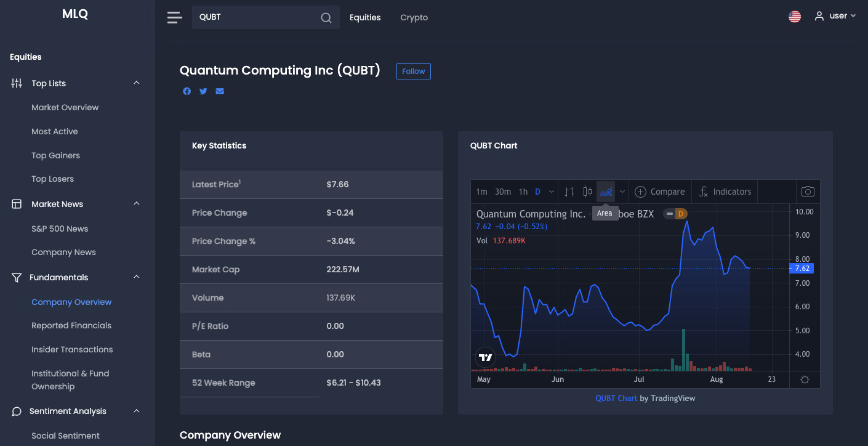Image resolution: width=868 pixels, height=446 pixels.
Task: Select the Bars chart style icon
Action: pyautogui.click(x=569, y=192)
